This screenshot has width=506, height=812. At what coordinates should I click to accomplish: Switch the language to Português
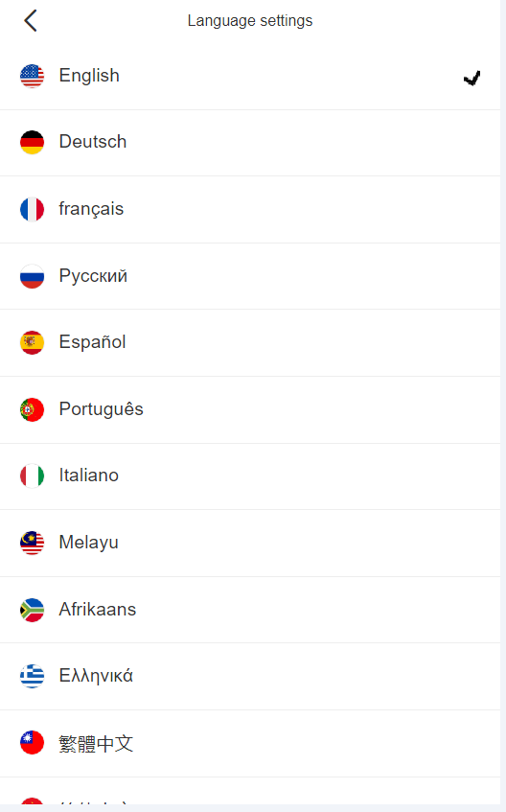250,409
